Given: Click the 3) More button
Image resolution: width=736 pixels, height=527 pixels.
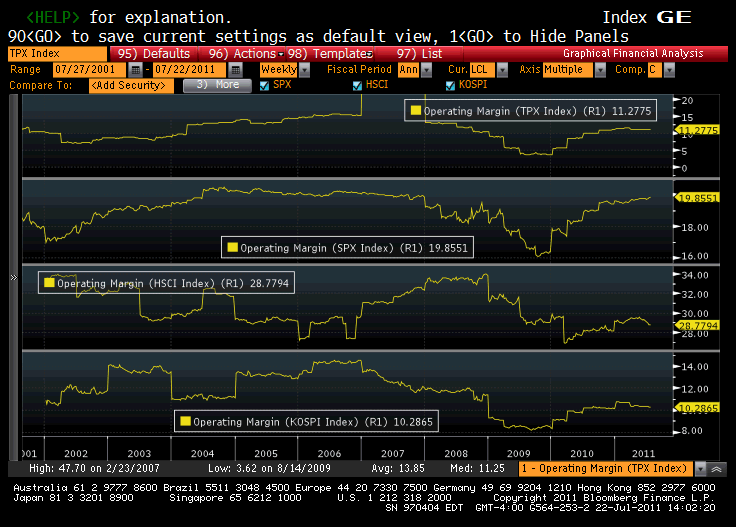Looking at the screenshot, I should (217, 85).
